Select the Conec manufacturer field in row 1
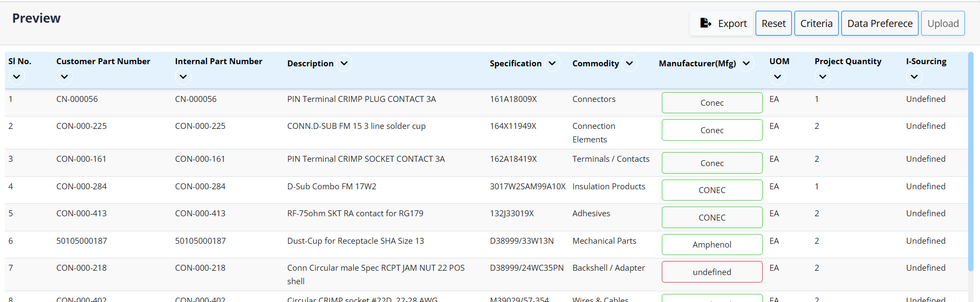Viewport: 980px width, 302px height. tap(712, 103)
